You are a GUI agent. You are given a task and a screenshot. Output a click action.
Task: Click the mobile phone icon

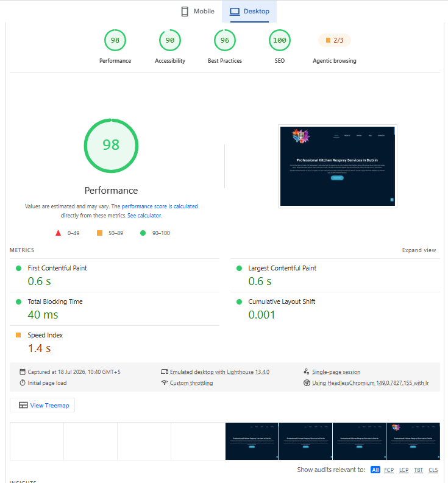(x=185, y=12)
